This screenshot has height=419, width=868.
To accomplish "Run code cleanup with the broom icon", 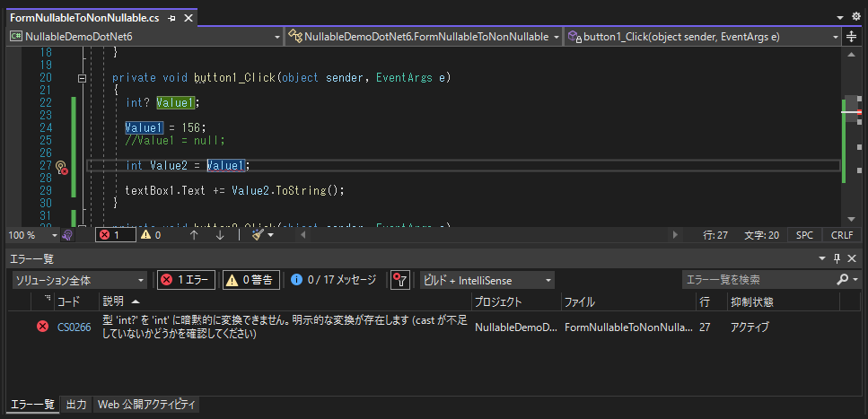I will pyautogui.click(x=257, y=235).
